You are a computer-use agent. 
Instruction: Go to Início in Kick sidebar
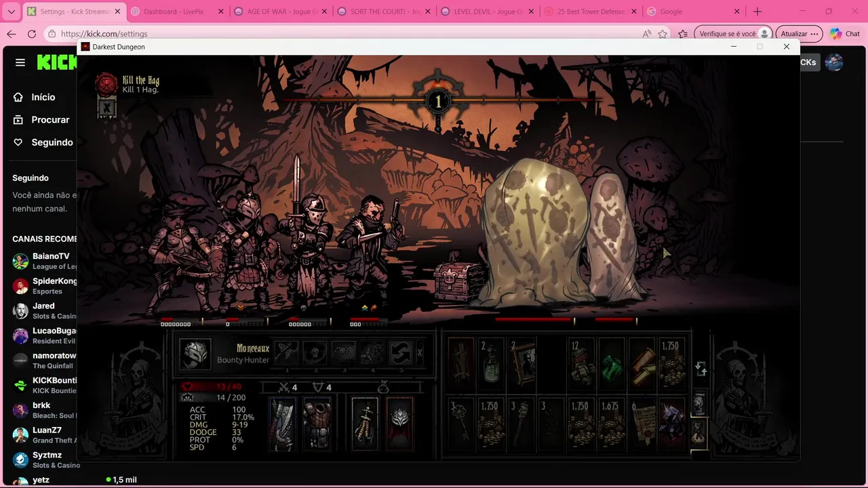pyautogui.click(x=35, y=97)
